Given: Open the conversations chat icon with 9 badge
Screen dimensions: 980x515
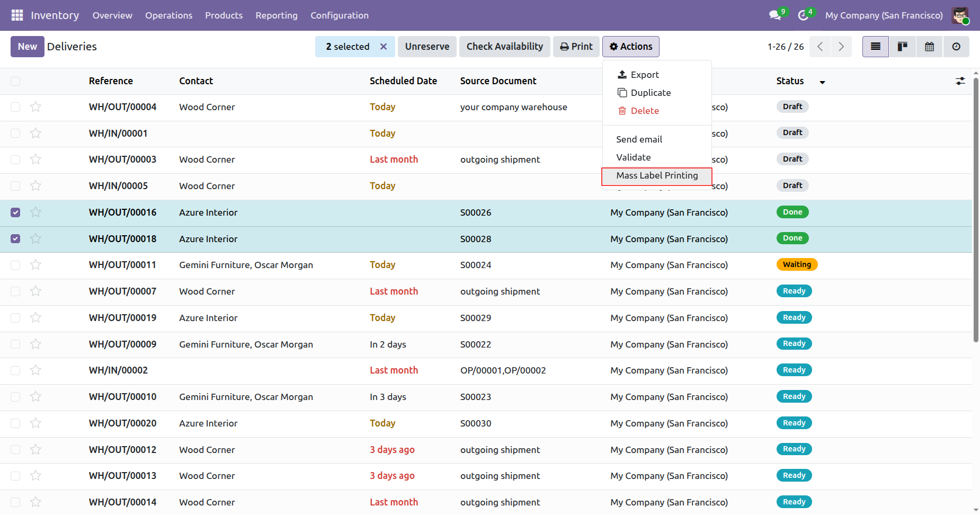Looking at the screenshot, I should (776, 15).
